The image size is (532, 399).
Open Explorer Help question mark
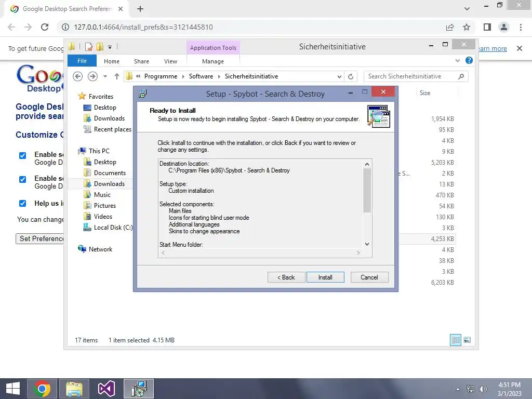(469, 60)
